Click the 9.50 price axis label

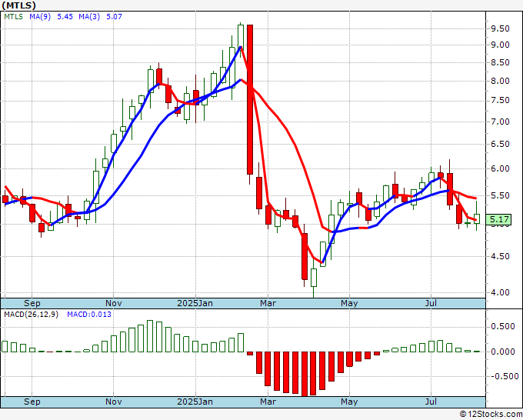point(500,28)
